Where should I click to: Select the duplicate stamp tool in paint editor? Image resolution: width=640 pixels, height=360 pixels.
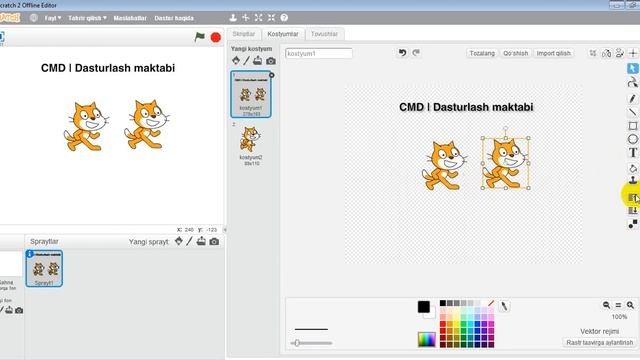(x=633, y=180)
